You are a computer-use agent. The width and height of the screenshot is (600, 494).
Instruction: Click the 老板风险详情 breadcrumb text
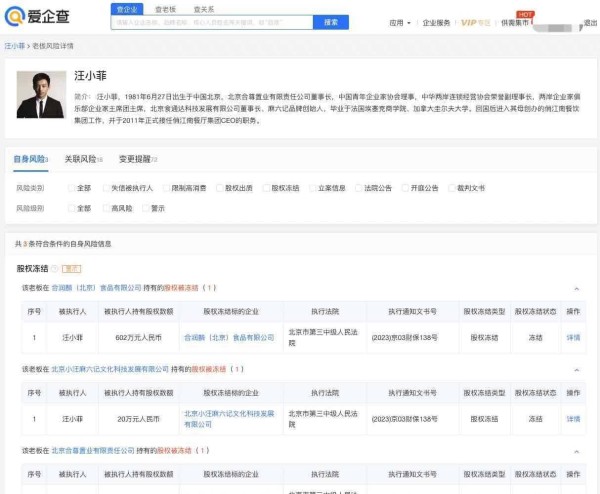click(53, 46)
